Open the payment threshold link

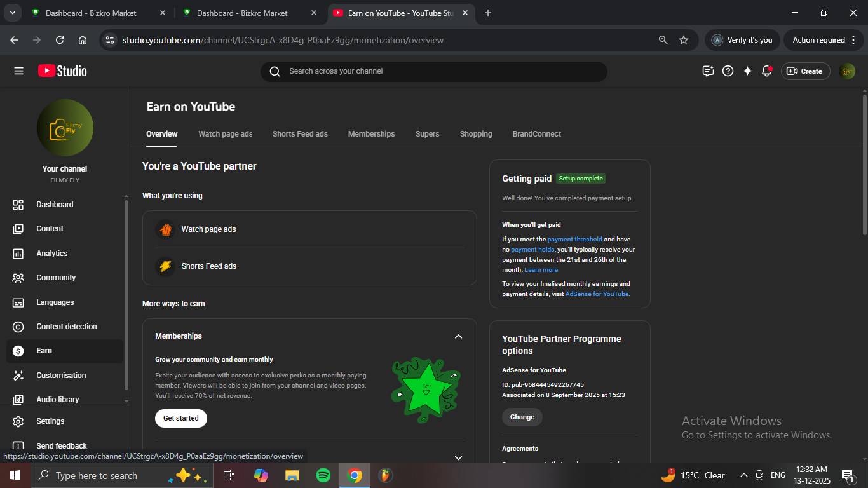coord(574,240)
